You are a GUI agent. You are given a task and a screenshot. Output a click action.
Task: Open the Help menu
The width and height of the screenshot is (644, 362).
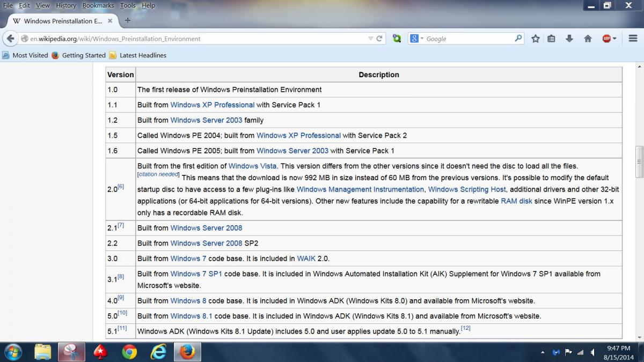pos(148,5)
